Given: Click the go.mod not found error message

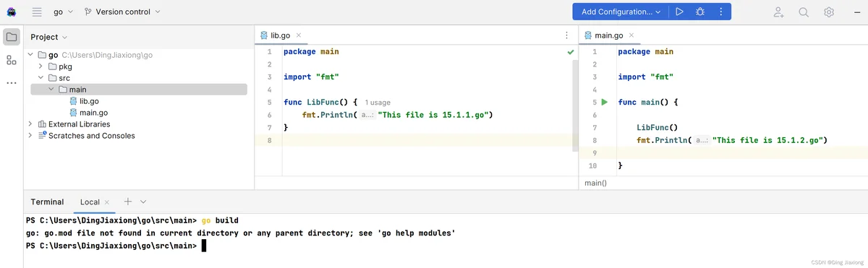Looking at the screenshot, I should [x=240, y=233].
